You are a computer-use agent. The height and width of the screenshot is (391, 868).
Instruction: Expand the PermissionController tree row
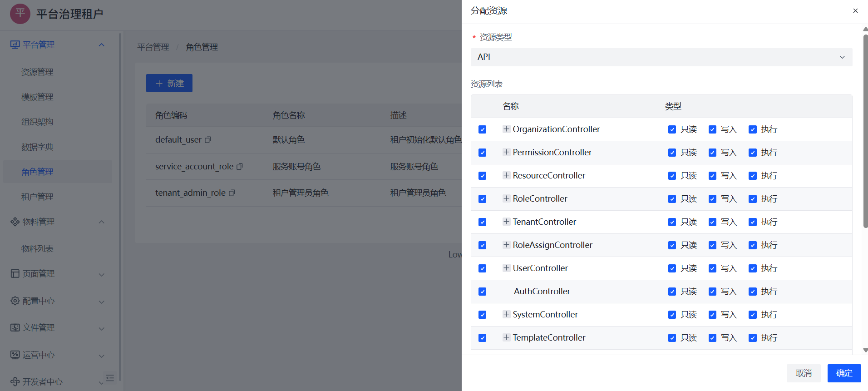click(x=506, y=152)
